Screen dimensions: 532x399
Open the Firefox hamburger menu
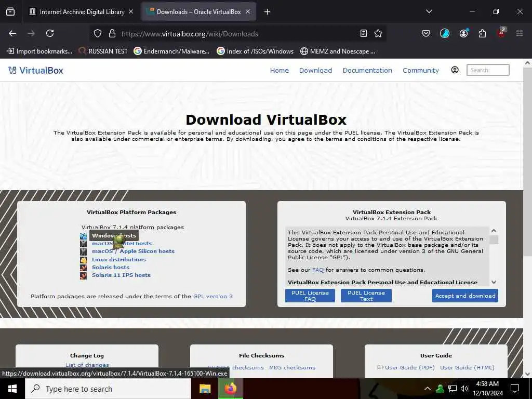pos(519,33)
